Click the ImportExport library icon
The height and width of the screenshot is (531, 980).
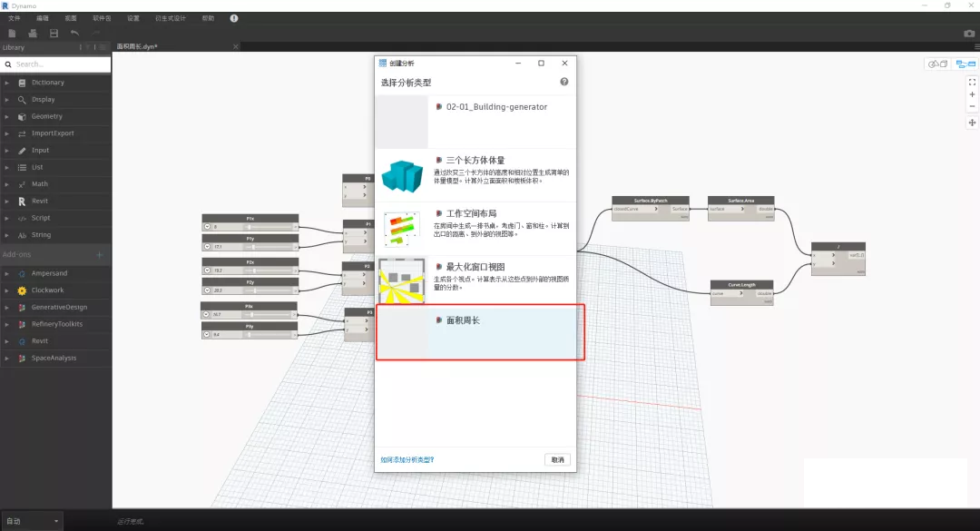click(22, 133)
